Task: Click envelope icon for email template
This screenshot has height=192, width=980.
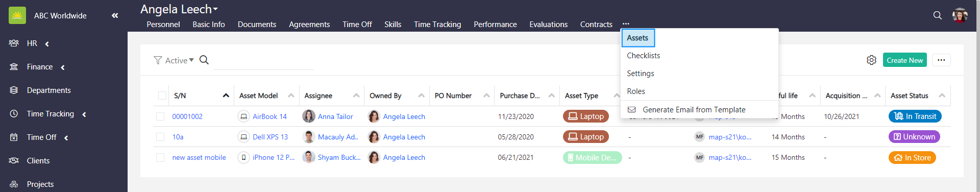Action: pos(631,110)
